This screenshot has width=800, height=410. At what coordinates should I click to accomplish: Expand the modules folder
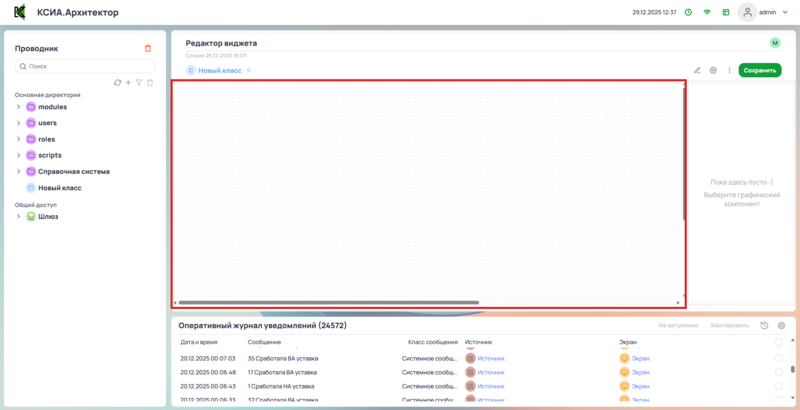(x=18, y=106)
